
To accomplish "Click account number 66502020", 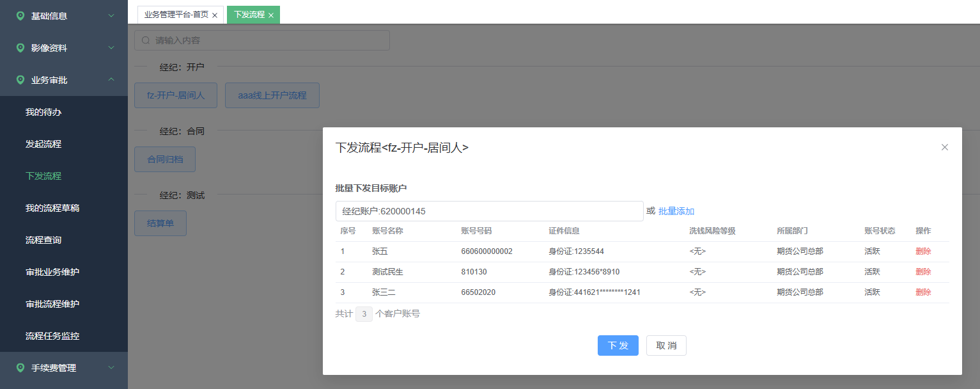I will (x=478, y=292).
